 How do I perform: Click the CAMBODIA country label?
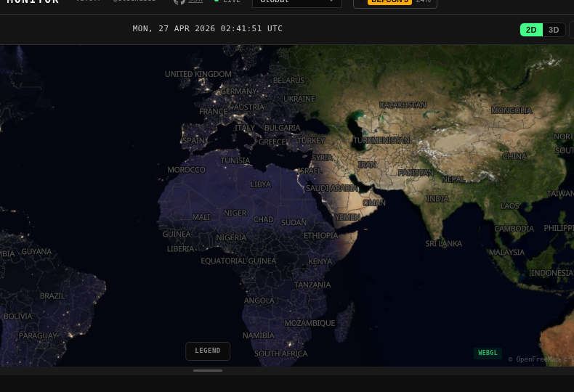514,229
